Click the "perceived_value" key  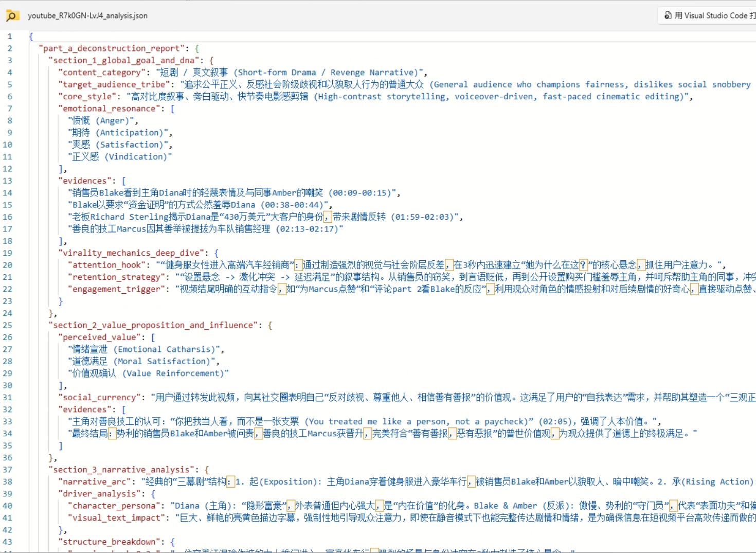(100, 337)
